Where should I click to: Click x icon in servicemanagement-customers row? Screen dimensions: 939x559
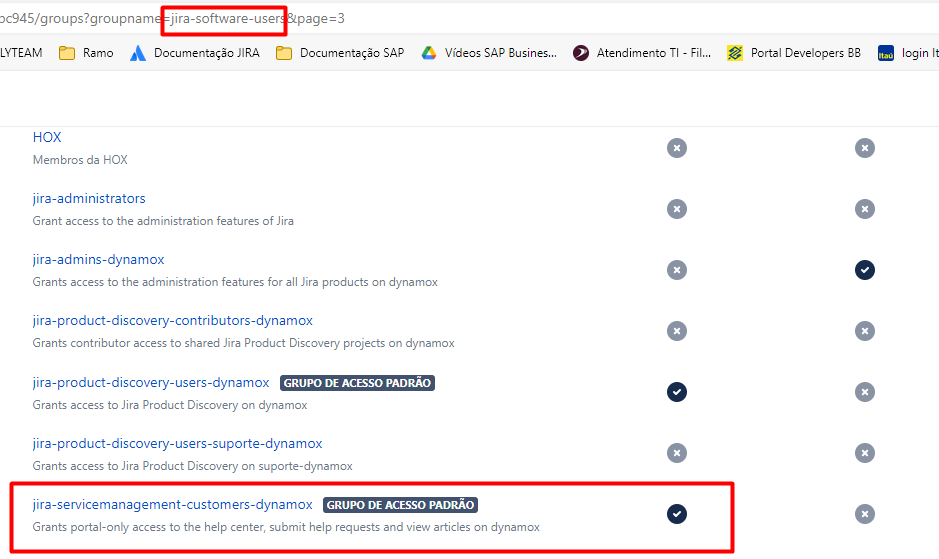click(865, 514)
